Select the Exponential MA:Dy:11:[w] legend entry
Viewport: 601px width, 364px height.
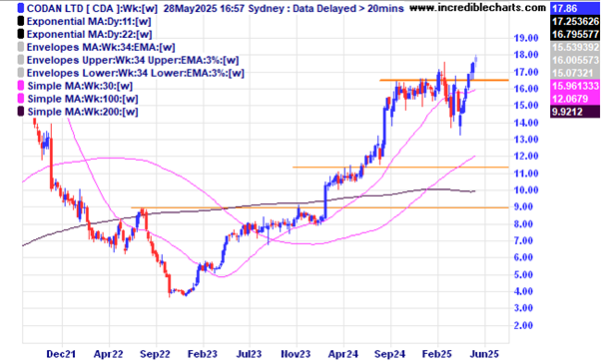(x=89, y=21)
